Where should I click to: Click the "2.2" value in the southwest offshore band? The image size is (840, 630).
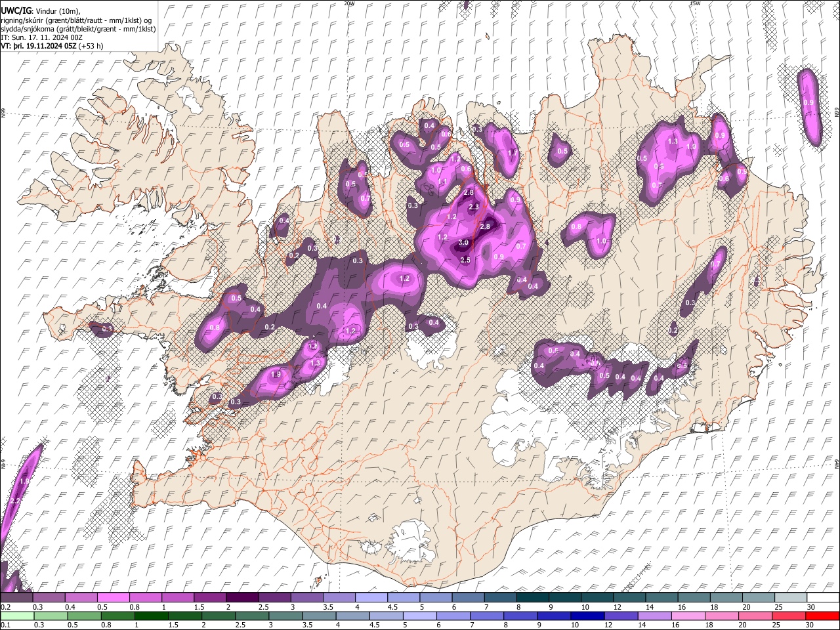coord(16,501)
